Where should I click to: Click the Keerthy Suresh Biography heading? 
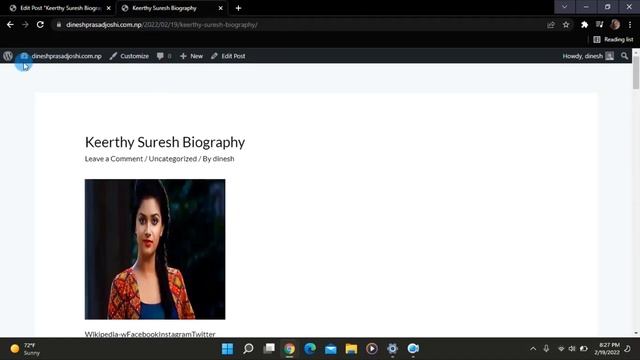(x=165, y=142)
